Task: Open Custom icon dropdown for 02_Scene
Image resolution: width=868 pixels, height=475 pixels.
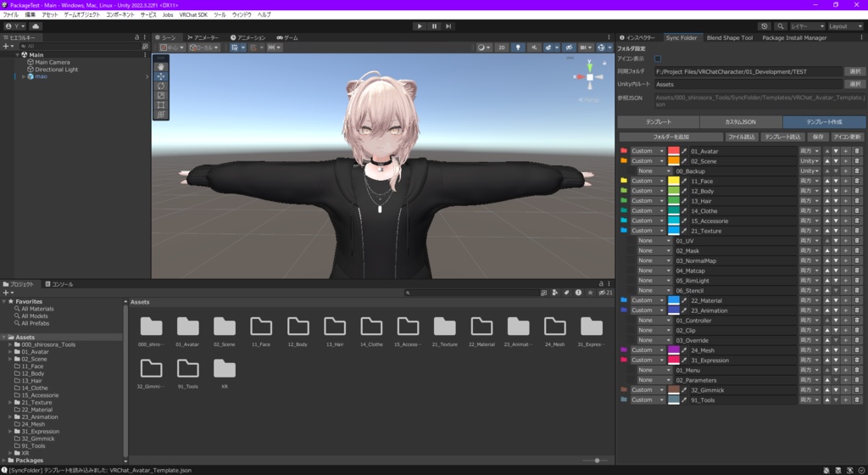Action: coord(647,161)
